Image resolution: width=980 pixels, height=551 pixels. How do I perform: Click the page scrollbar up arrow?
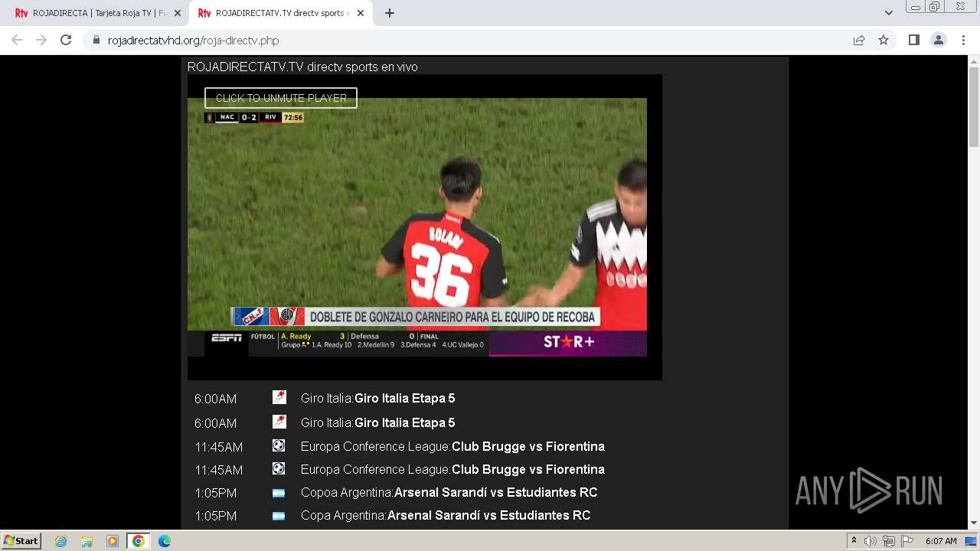(x=974, y=60)
